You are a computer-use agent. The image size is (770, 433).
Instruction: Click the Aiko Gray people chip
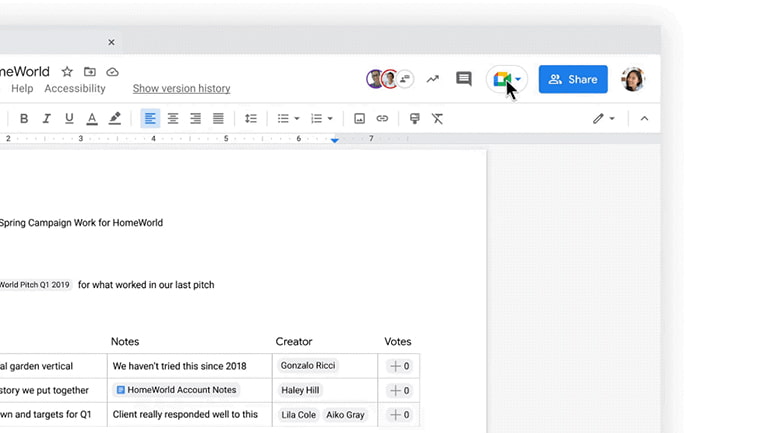click(x=345, y=415)
